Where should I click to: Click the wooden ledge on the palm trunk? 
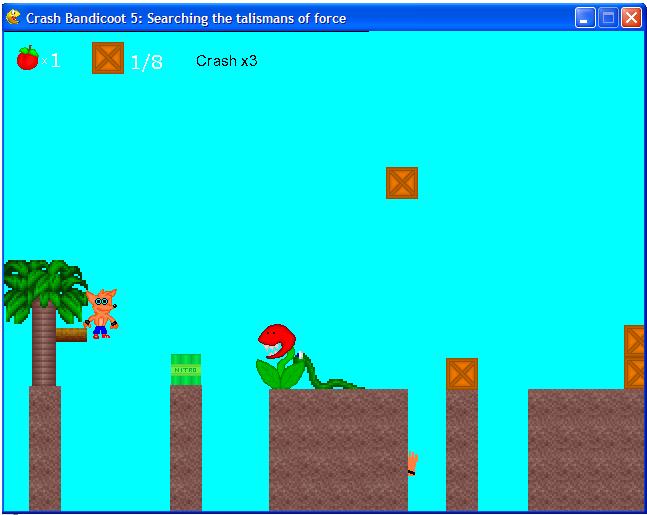[x=72, y=335]
